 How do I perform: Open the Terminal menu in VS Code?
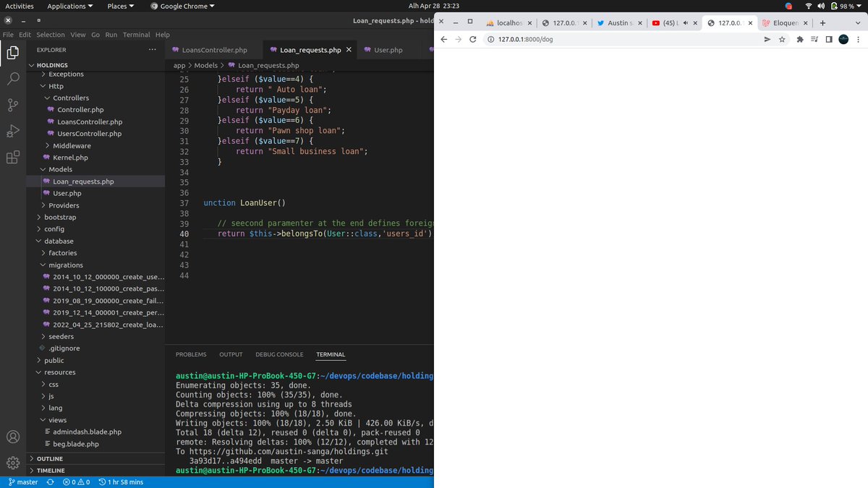coord(136,35)
